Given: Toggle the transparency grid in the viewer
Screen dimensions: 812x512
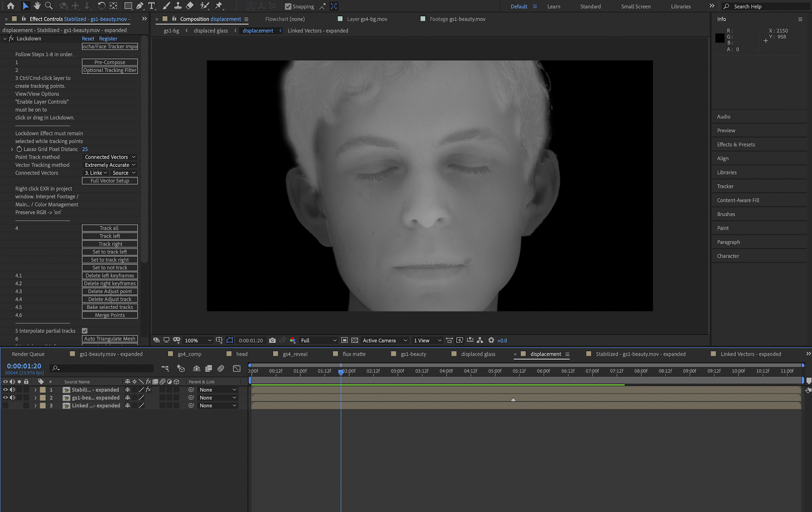Looking at the screenshot, I should [x=355, y=340].
